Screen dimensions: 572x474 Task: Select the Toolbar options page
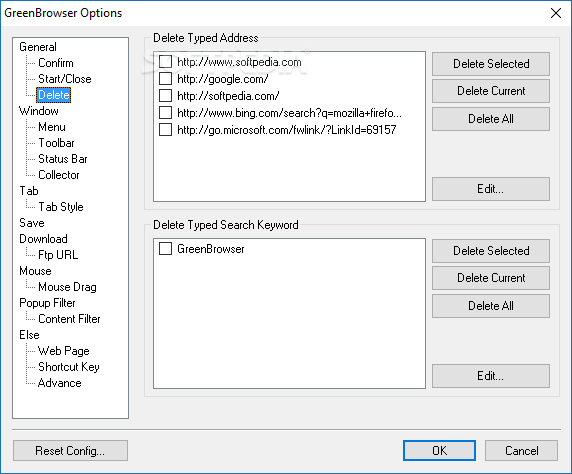[56, 143]
